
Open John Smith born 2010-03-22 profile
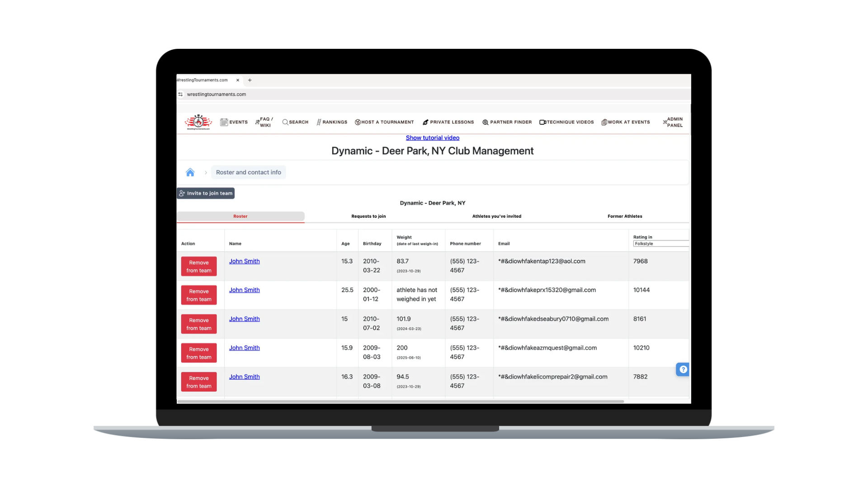(244, 261)
